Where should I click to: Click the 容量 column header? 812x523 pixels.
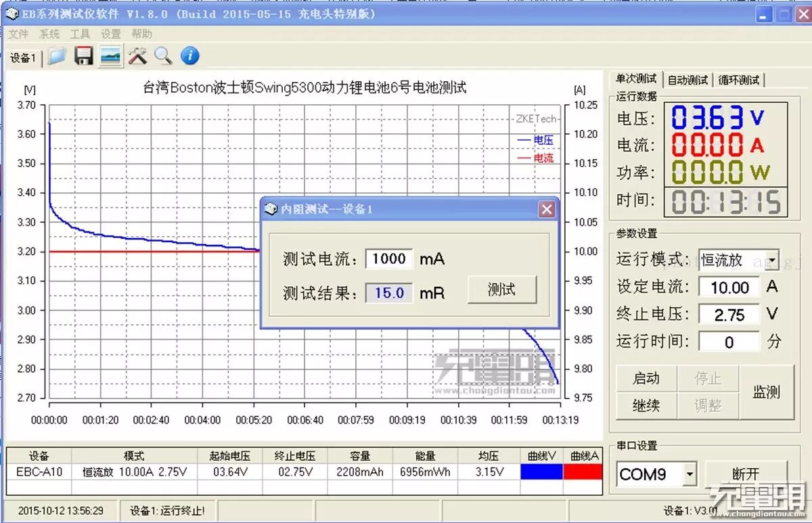[x=360, y=456]
